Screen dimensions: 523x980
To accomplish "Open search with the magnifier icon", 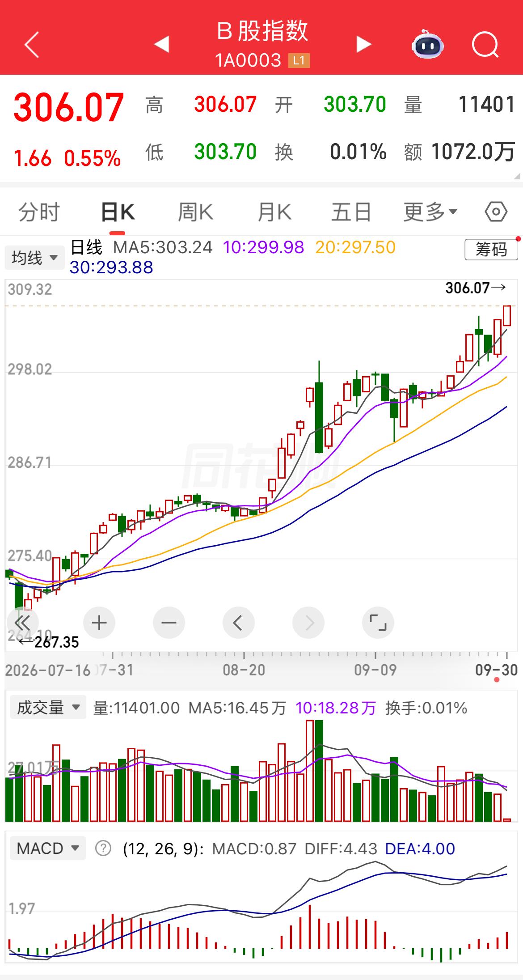I will click(485, 44).
